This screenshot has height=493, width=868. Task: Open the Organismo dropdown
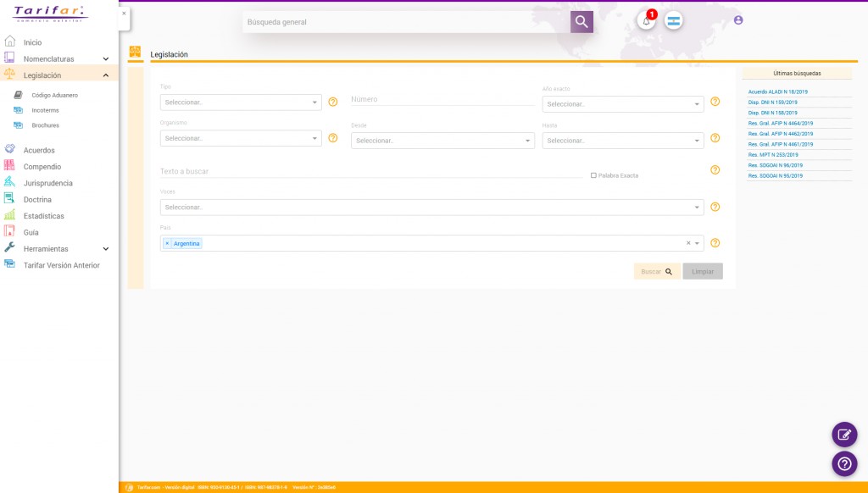click(241, 138)
